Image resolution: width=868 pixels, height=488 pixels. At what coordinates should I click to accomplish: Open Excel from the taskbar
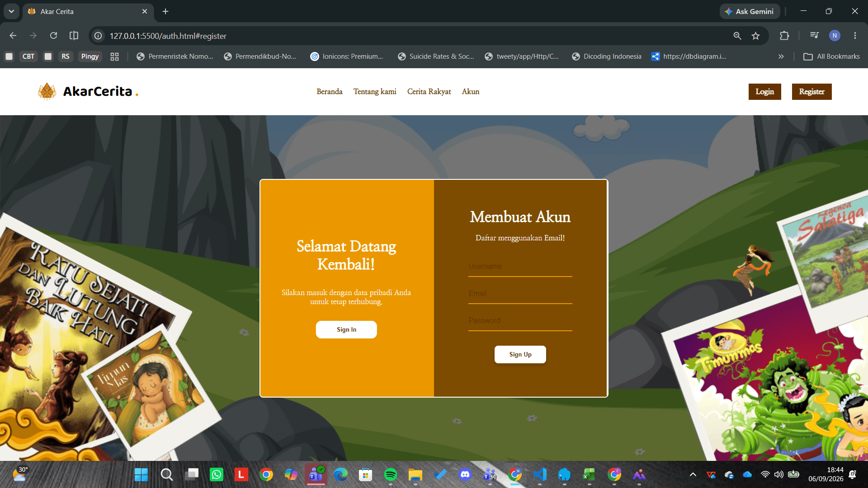590,474
